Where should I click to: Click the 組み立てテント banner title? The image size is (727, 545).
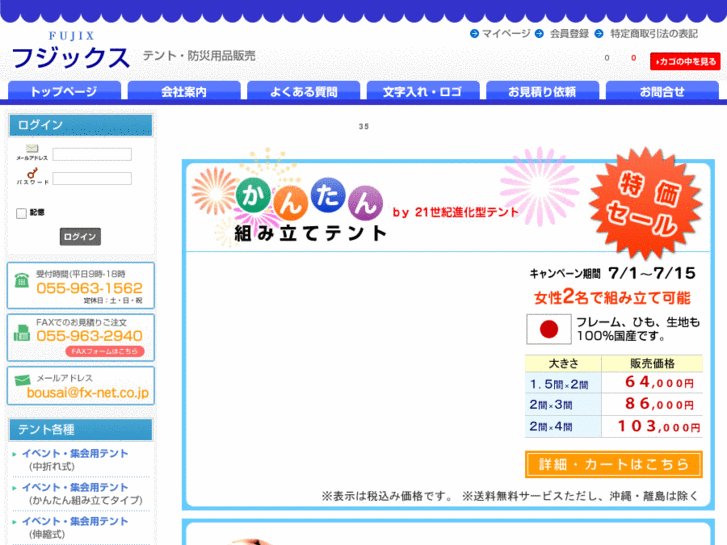(310, 233)
